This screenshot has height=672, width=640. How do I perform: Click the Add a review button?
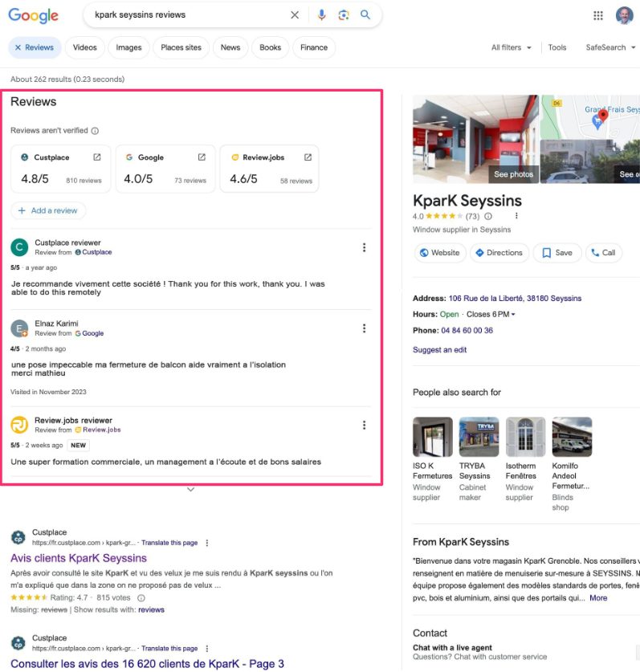click(x=48, y=211)
